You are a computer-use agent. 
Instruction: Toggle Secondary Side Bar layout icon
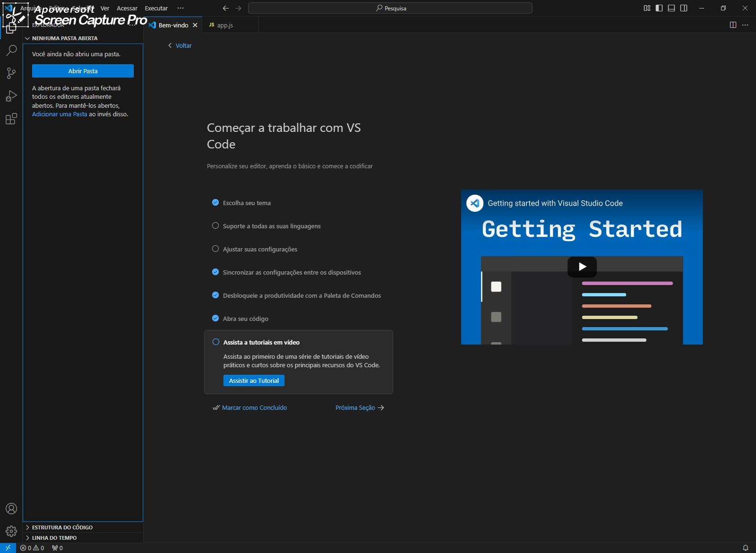click(x=684, y=8)
